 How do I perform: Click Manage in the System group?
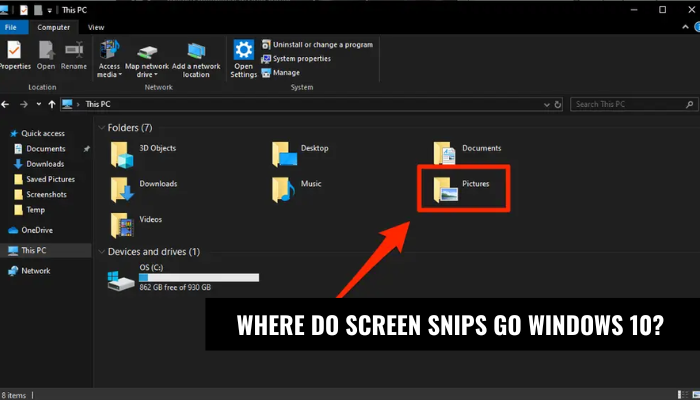coord(281,72)
